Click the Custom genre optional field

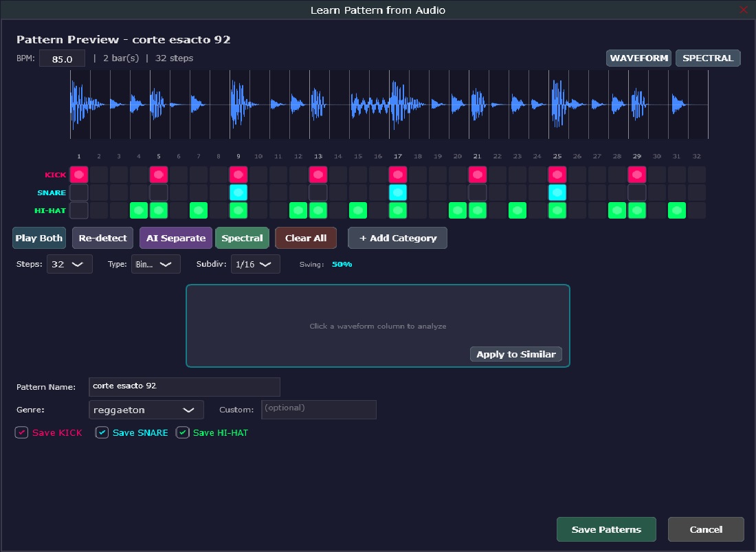point(319,409)
